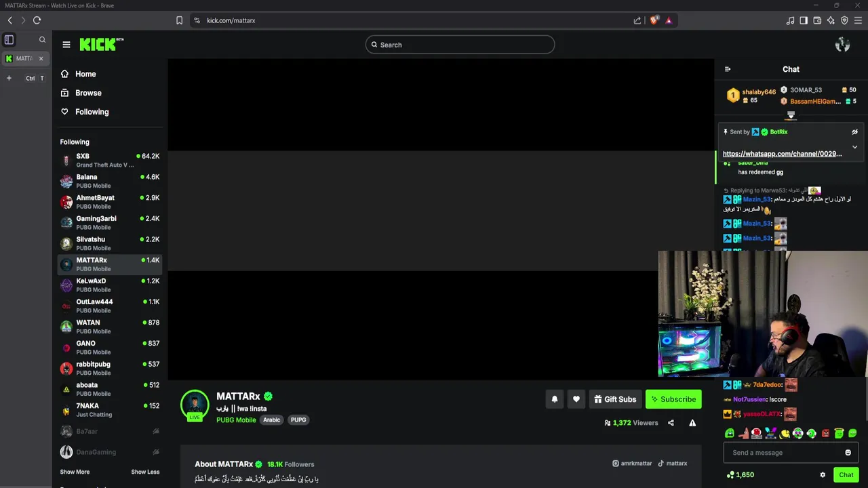Open MATTARx channel avatar
The image size is (868, 488).
[195, 404]
